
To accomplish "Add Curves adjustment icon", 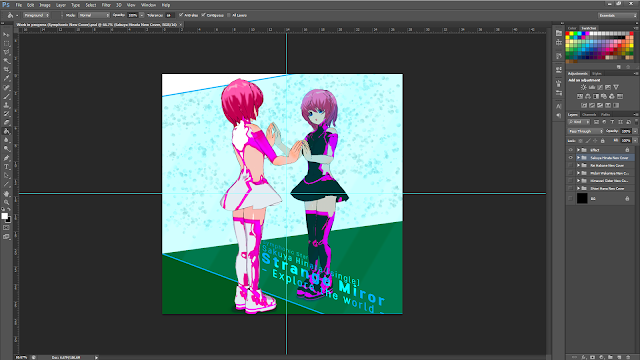I will point(600,87).
